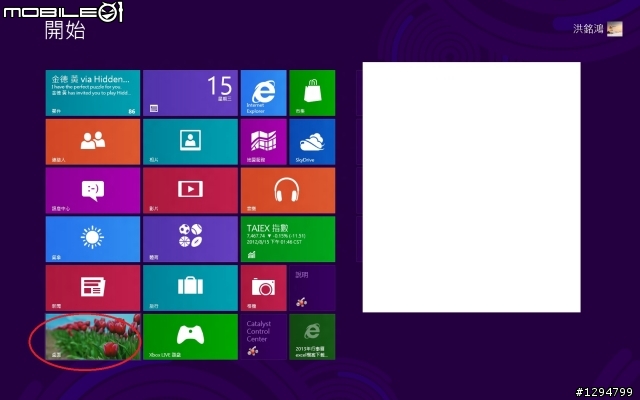Open the Photos tile
The width and height of the screenshot is (640, 400).
[x=190, y=142]
